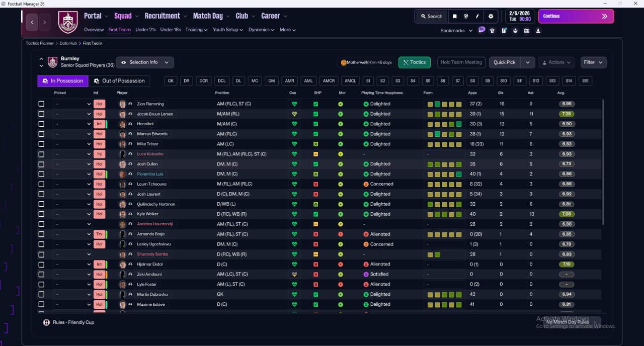Open the bookmark icon beside Search

pyautogui.click(x=454, y=16)
